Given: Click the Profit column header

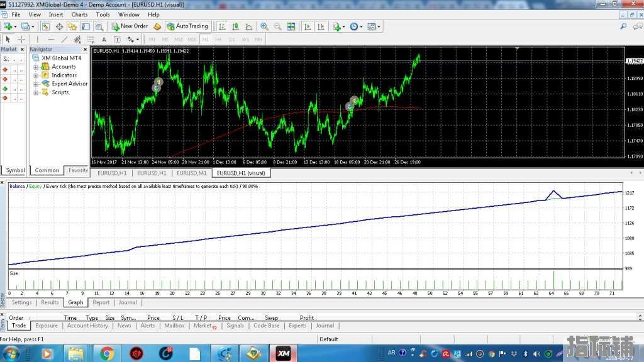Looking at the screenshot, I should (306, 317).
